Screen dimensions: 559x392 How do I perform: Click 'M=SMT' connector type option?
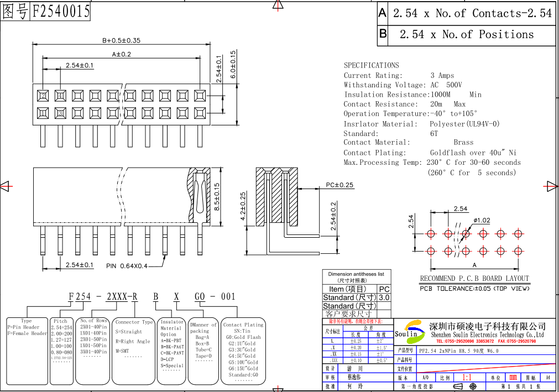point(122,351)
